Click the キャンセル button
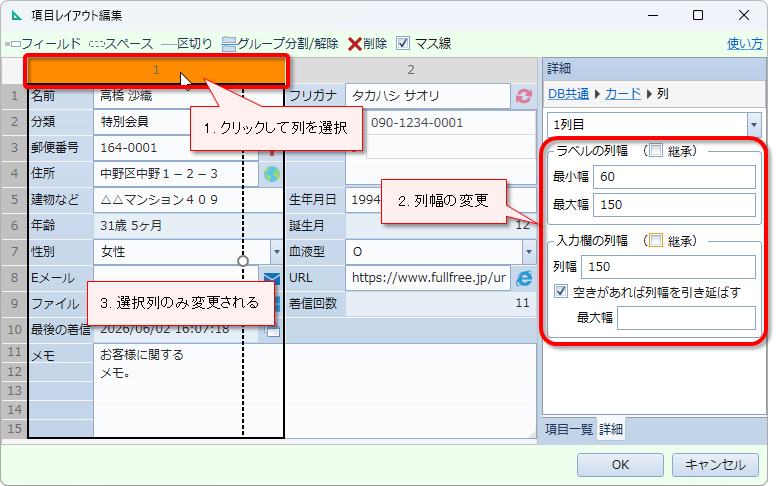This screenshot has height=486, width=777. click(715, 465)
